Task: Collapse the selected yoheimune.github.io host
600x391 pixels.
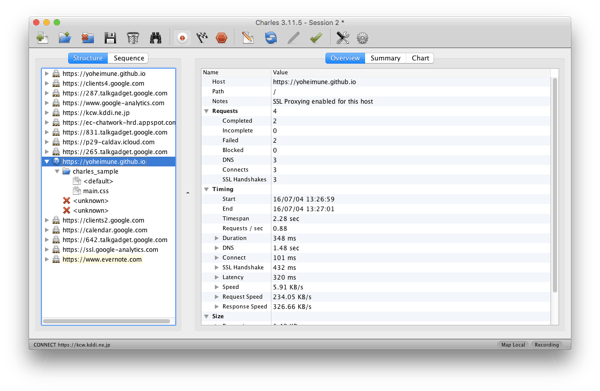Action: point(47,161)
